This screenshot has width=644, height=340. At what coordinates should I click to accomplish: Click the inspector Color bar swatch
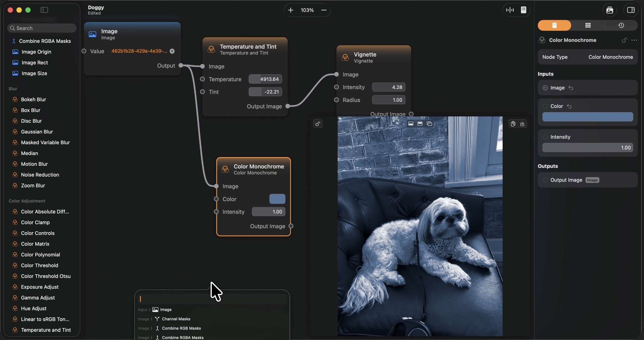tap(588, 117)
